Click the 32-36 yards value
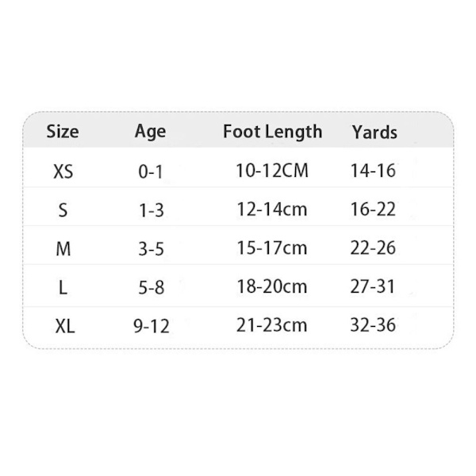This screenshot has width=476, height=476. coord(373,325)
